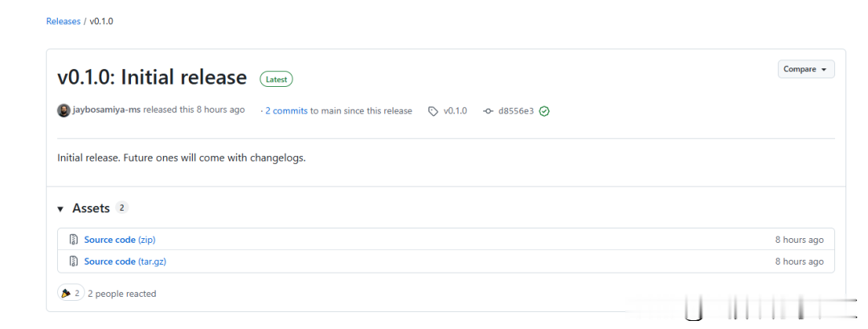Download Source code (zip)
Image resolution: width=868 pixels, height=329 pixels.
pyautogui.click(x=120, y=240)
